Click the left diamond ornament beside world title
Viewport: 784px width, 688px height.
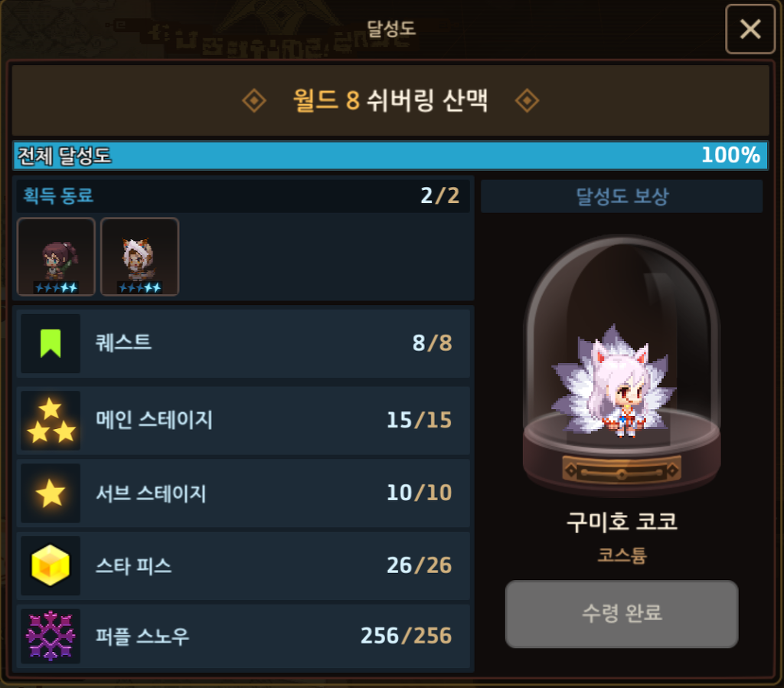[254, 100]
